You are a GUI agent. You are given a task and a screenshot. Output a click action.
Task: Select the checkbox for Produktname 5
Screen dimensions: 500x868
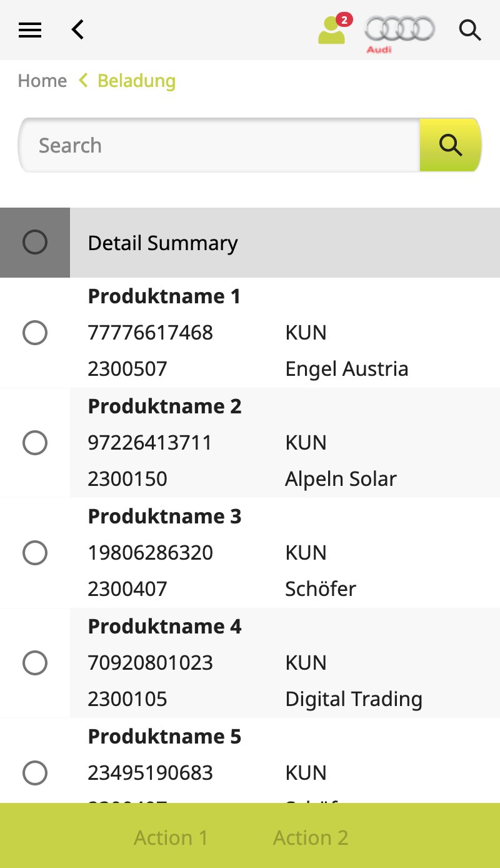click(x=35, y=773)
